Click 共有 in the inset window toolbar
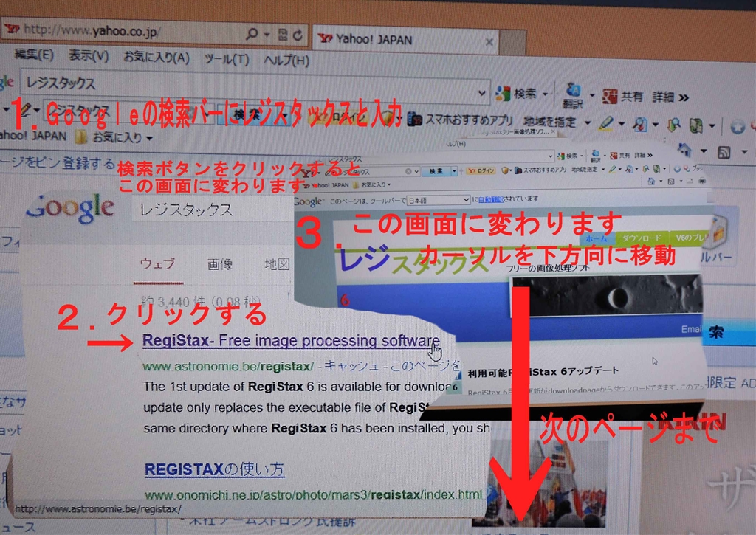 [x=620, y=155]
